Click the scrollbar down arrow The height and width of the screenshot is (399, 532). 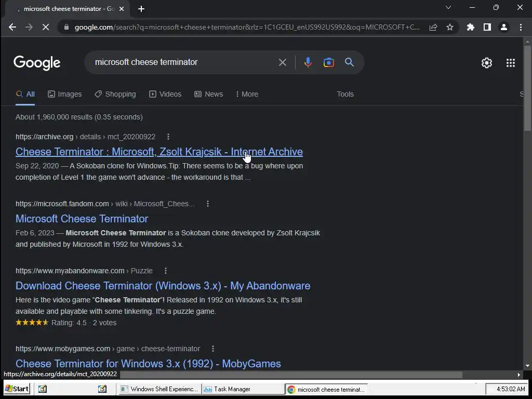click(527, 366)
